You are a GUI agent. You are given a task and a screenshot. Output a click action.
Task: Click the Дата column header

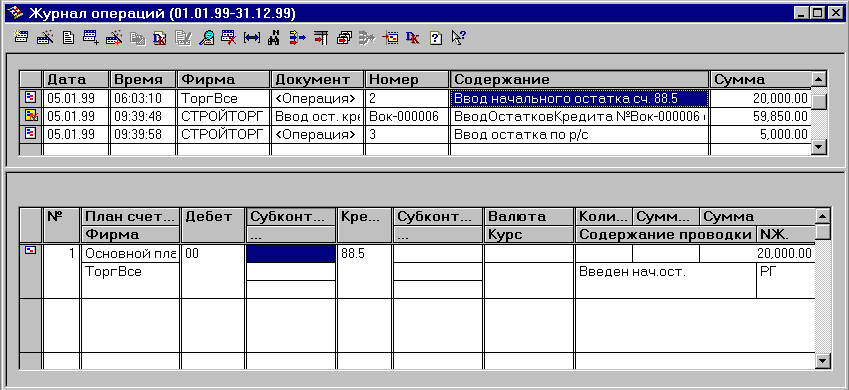point(76,80)
